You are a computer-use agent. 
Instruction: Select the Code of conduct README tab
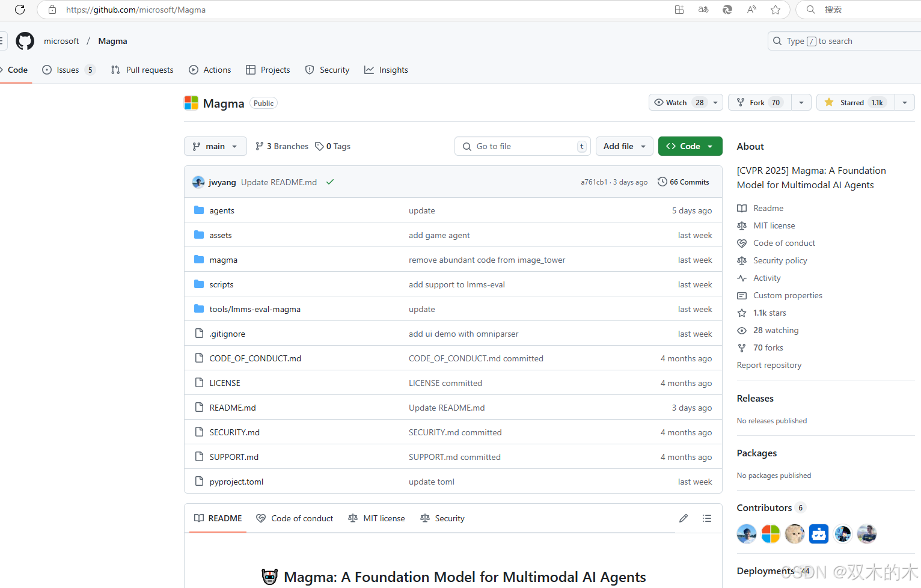[x=295, y=518]
